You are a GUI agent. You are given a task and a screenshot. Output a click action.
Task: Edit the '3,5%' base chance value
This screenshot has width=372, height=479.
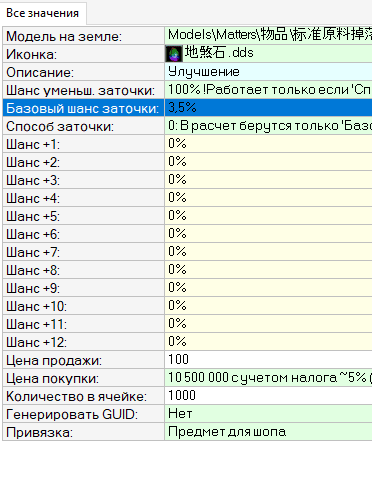click(x=268, y=108)
